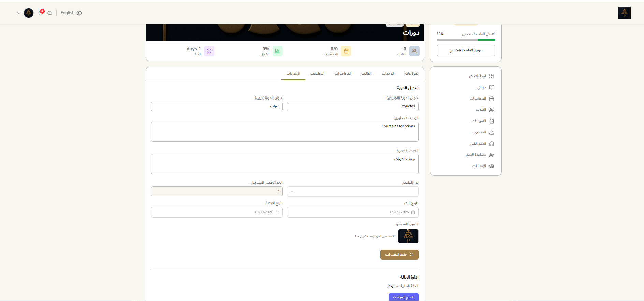Click the round user avatar in header
Viewport: 644px width, 301px height.
pos(29,13)
